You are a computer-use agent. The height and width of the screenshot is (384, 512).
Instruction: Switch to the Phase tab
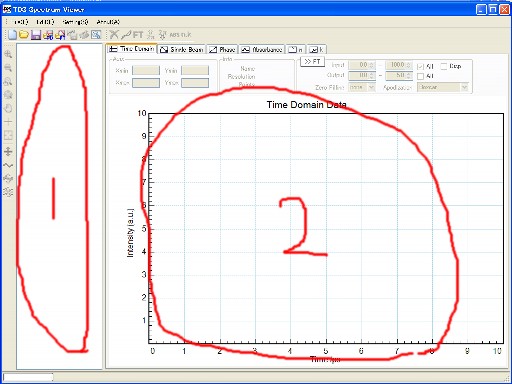click(222, 50)
